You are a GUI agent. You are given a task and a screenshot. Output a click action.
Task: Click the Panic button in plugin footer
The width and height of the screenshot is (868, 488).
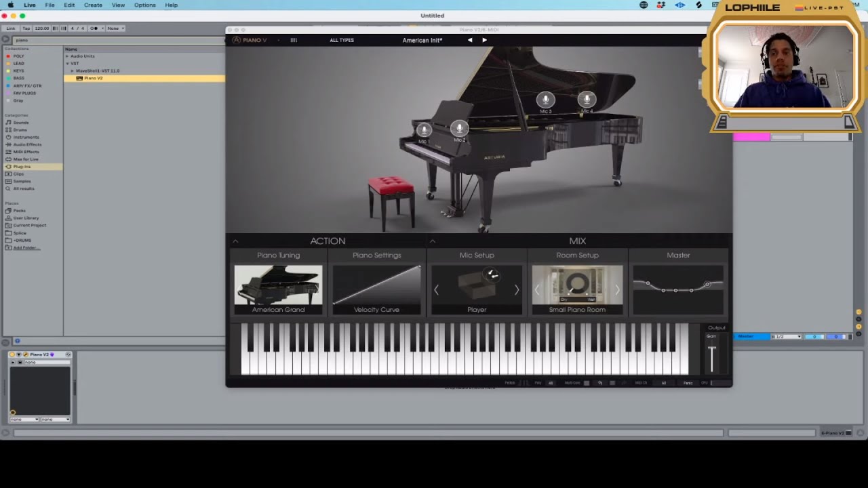tap(688, 384)
